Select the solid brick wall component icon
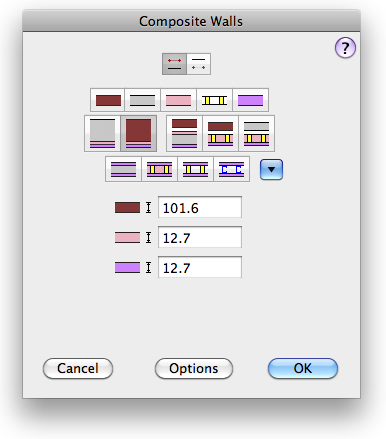 point(108,100)
